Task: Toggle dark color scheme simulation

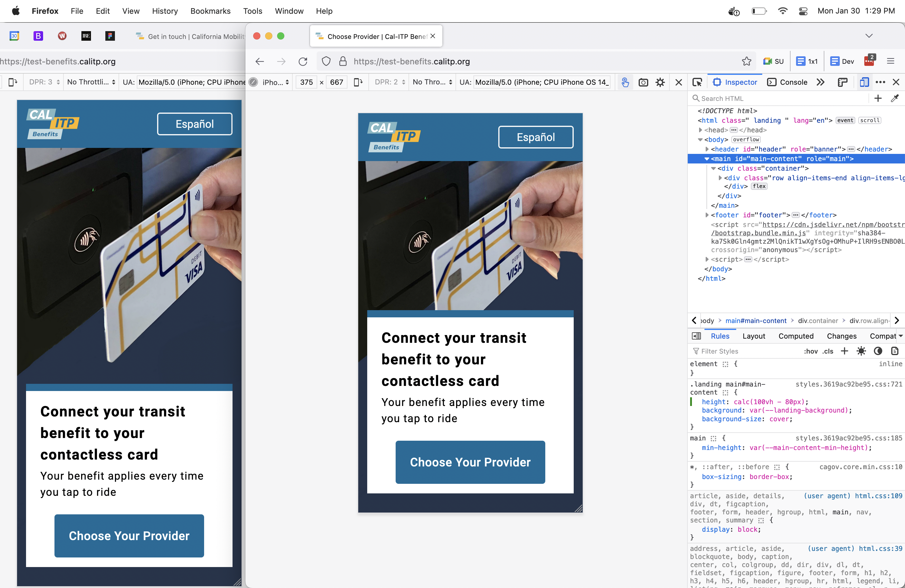Action: pos(878,351)
